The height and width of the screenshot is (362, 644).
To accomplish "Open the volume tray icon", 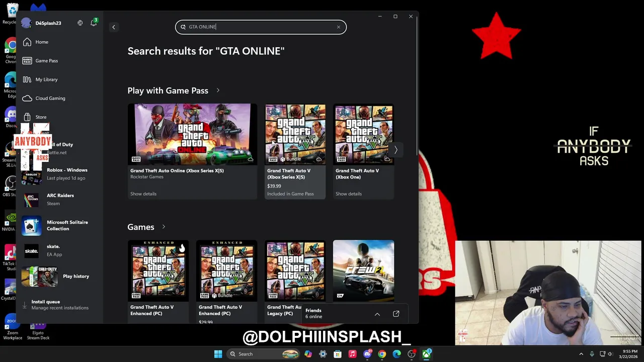I will tap(610, 354).
